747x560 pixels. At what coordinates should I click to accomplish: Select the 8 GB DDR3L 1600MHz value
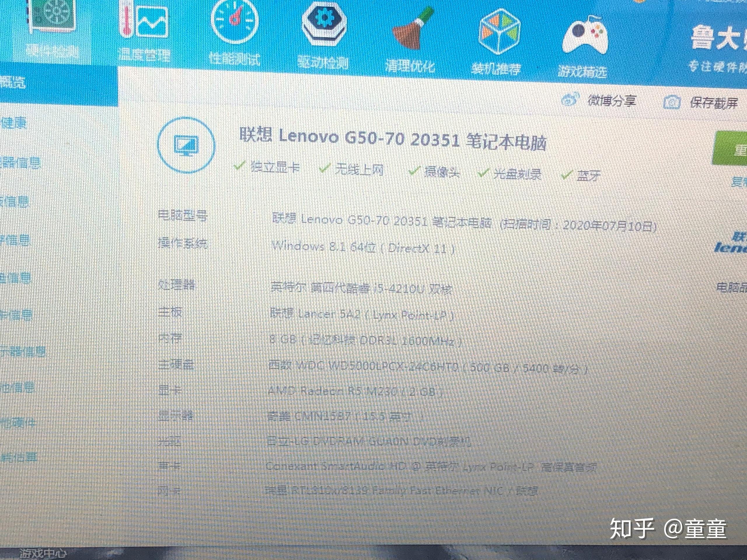point(365,340)
